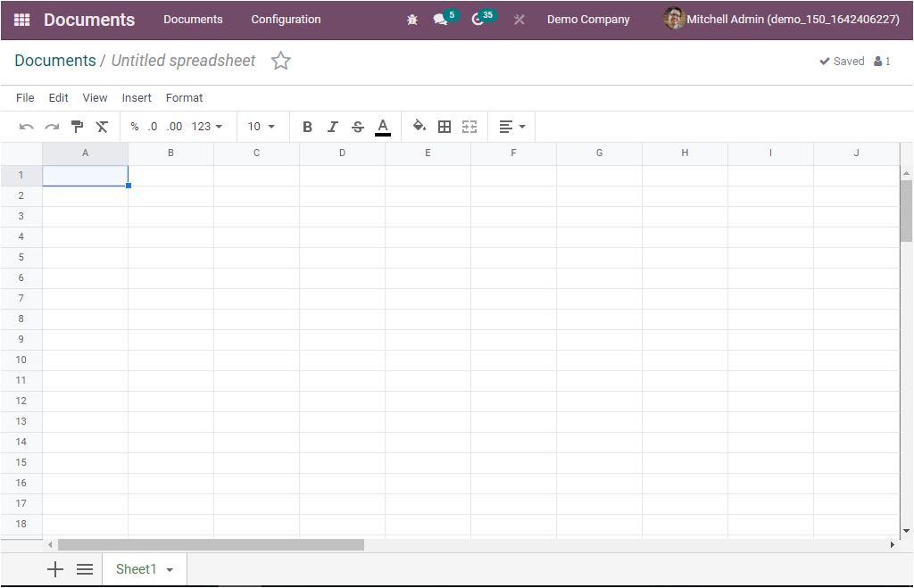914x588 pixels.
Task: Select row 12 header
Action: click(x=21, y=401)
